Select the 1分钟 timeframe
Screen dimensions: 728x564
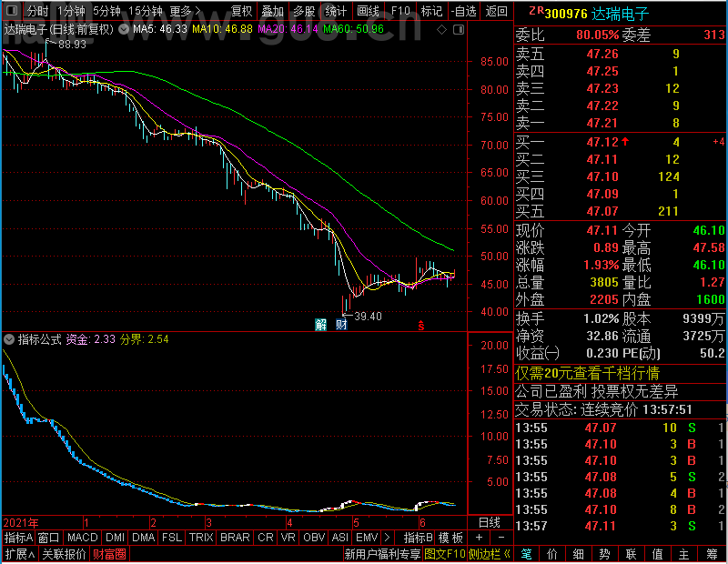point(71,11)
